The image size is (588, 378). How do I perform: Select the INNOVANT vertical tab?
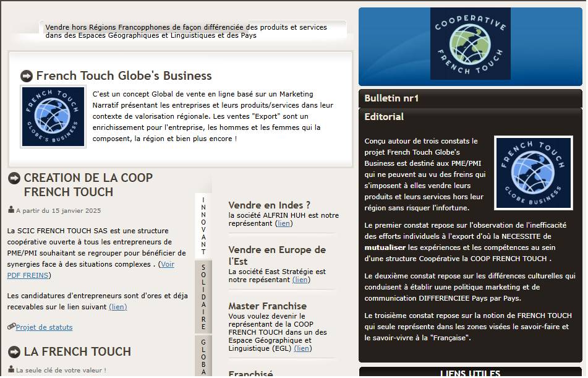point(203,226)
